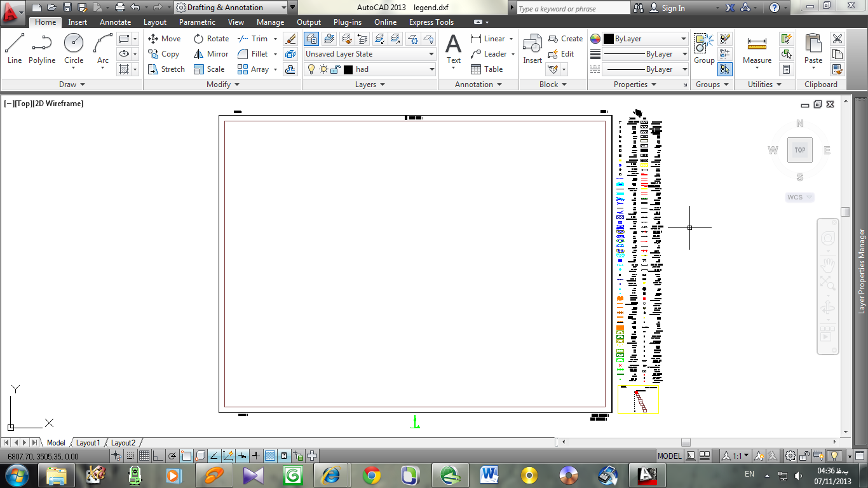Toggle lock icon for layer had
The image size is (868, 488).
(x=335, y=69)
